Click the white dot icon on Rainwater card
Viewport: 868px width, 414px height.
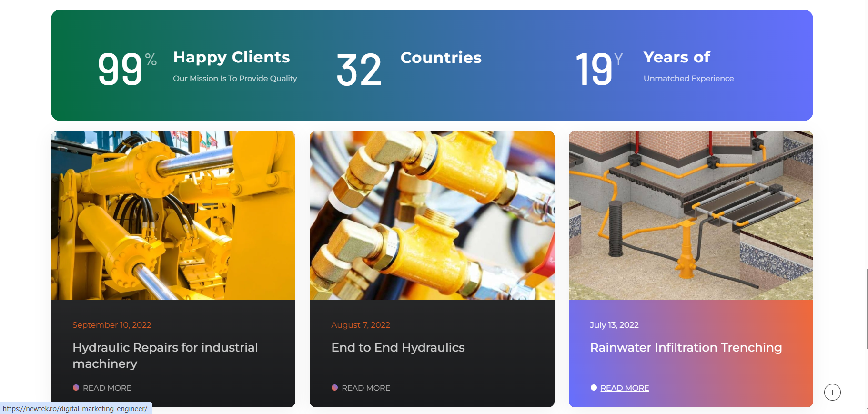pos(594,388)
